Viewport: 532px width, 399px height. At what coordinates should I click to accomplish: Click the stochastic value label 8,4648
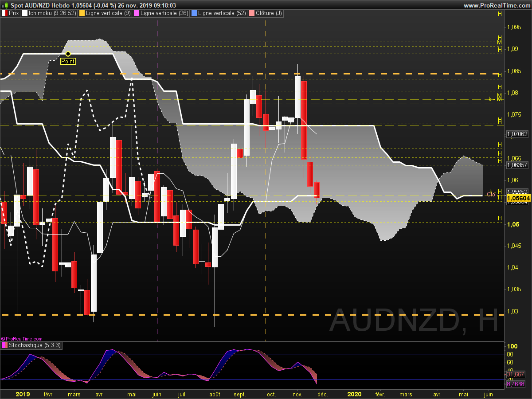516,384
